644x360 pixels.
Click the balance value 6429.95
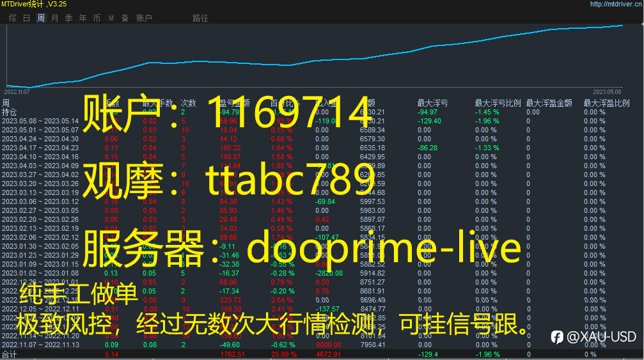pyautogui.click(x=372, y=157)
